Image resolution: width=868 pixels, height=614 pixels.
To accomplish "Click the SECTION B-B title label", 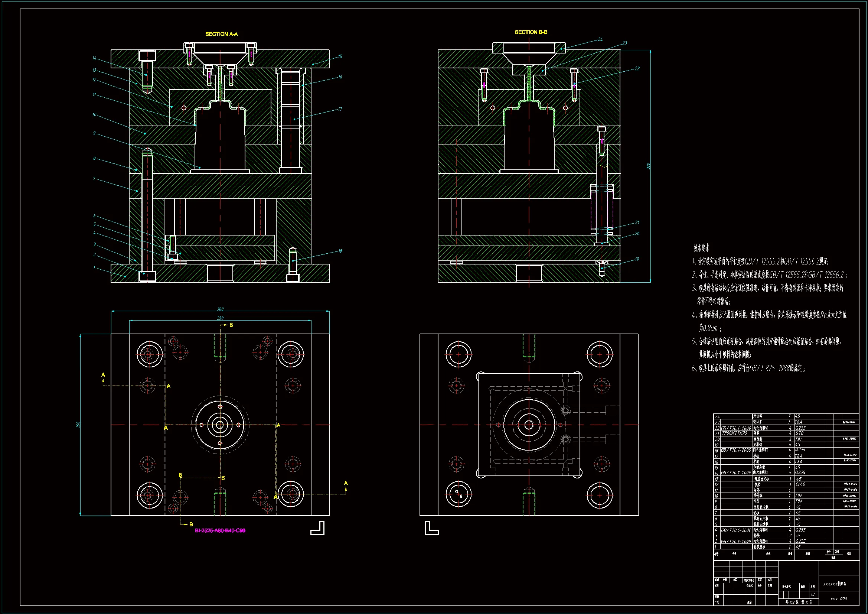I will (531, 32).
